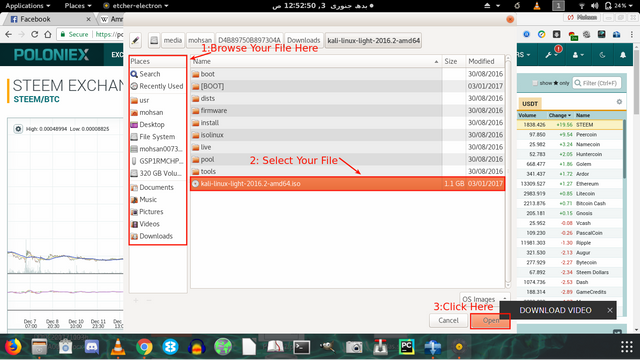Image resolution: width=640 pixels, height=360 pixels.
Task: Launch PyCharm from the dock
Action: (x=407, y=347)
